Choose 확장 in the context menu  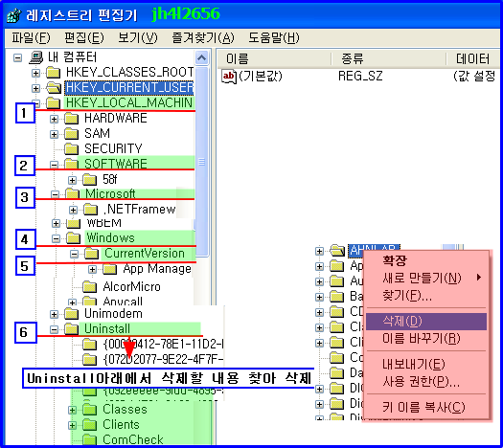(x=426, y=260)
